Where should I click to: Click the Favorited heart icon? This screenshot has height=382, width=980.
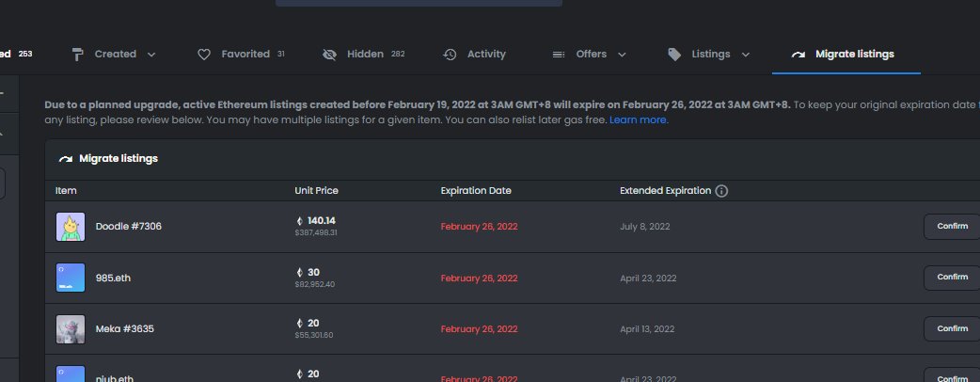click(204, 55)
